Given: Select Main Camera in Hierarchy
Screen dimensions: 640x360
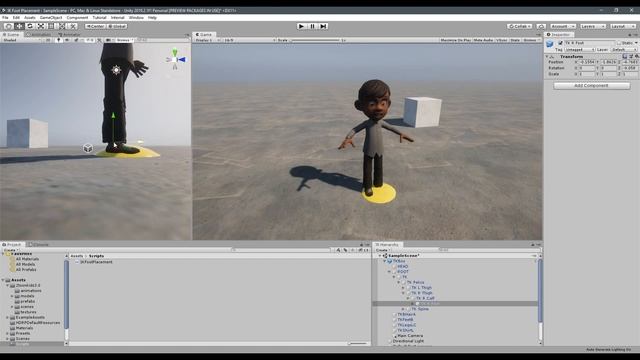Looking at the screenshot, I should point(410,336).
